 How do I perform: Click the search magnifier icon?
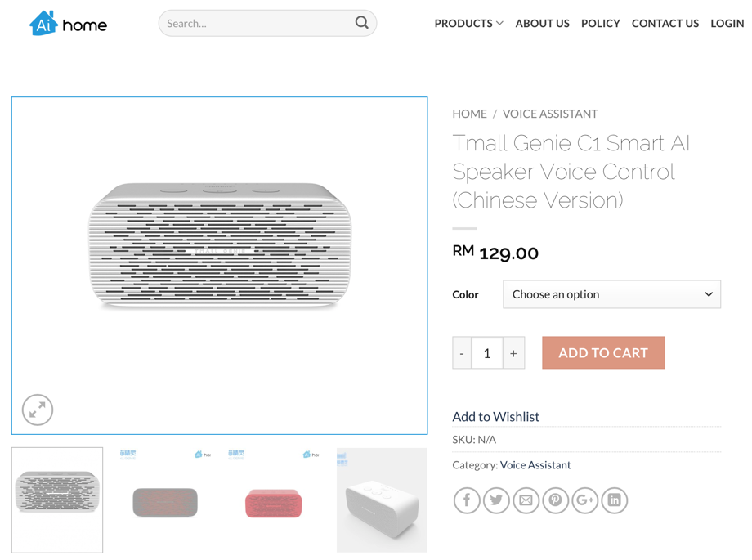[361, 23]
